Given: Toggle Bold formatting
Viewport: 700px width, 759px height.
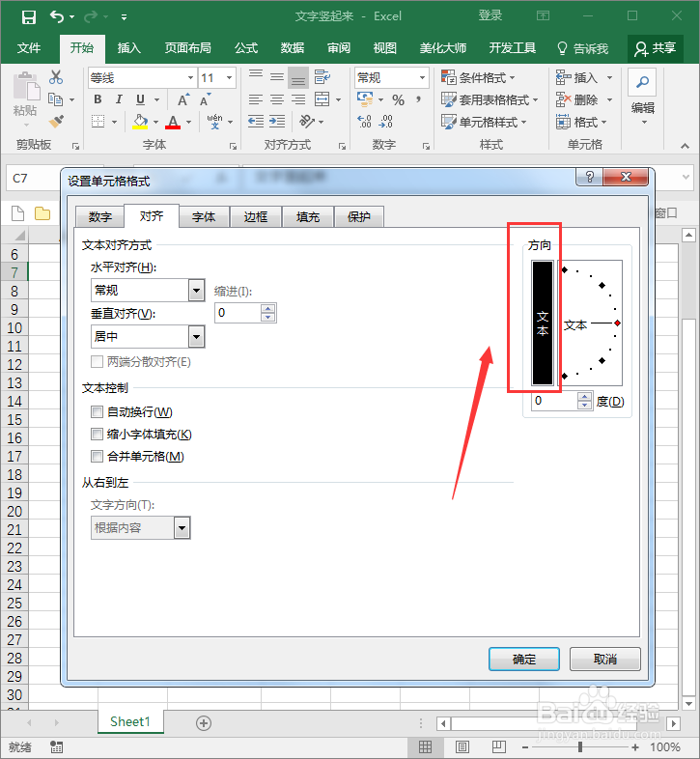Looking at the screenshot, I should tap(98, 99).
